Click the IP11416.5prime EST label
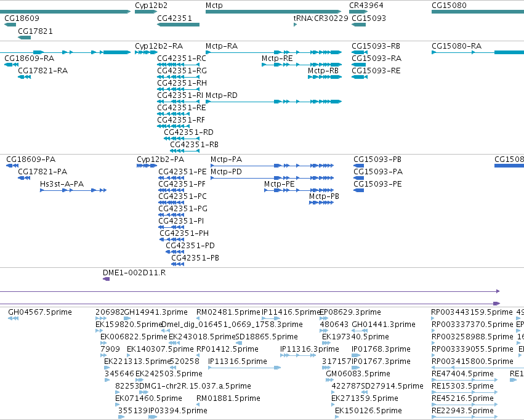 (291, 312)
